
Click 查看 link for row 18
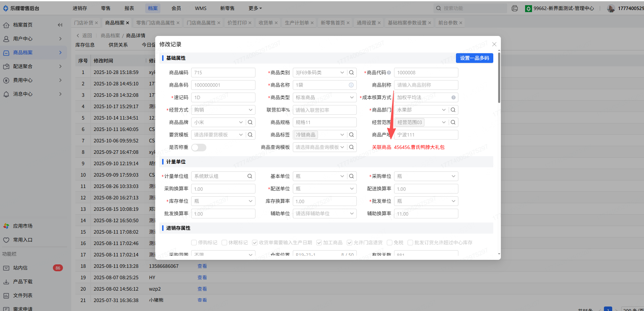click(x=202, y=266)
